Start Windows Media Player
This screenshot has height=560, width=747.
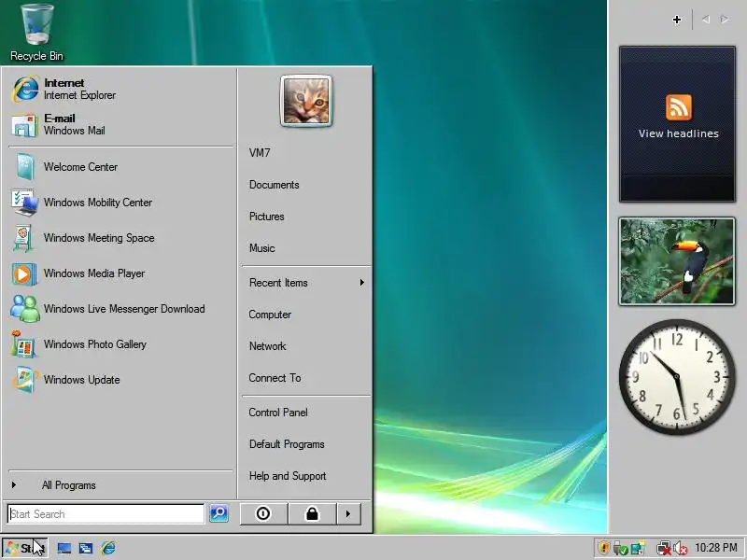[x=121, y=273]
